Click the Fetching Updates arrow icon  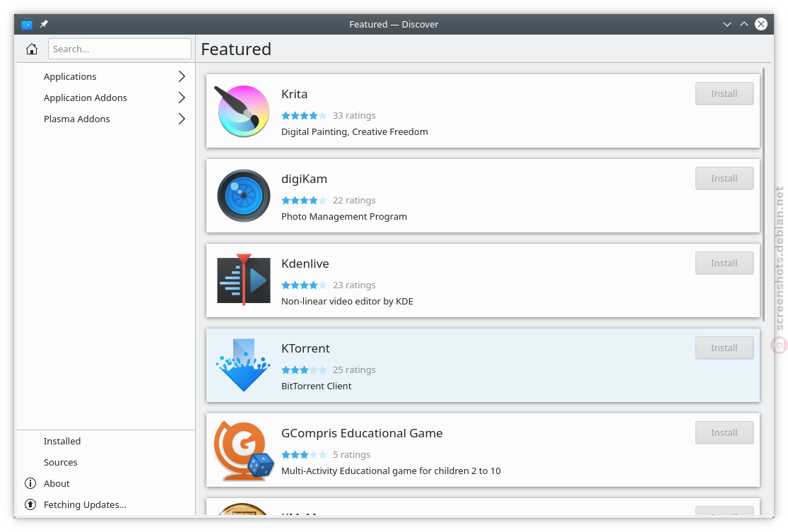[x=30, y=504]
